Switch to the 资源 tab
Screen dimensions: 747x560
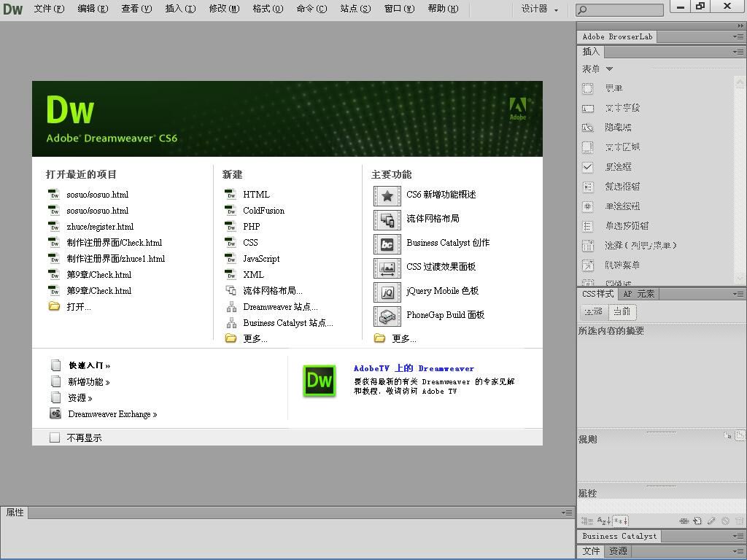pos(618,551)
